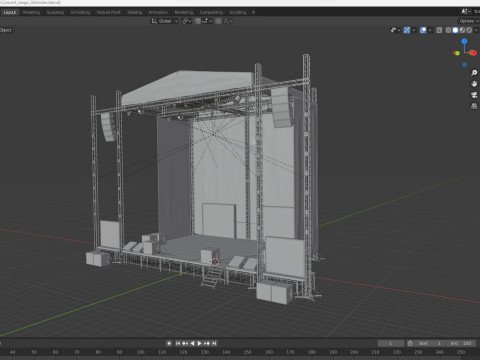Screen dimensions: 480x360
Task: Open object types visibility dropdown
Action: coord(395,30)
